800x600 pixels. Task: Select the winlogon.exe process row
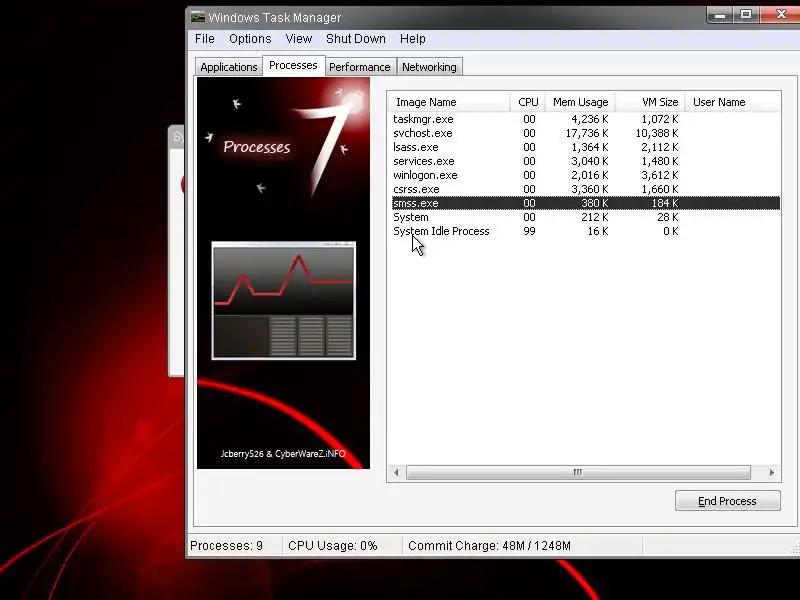tap(586, 175)
